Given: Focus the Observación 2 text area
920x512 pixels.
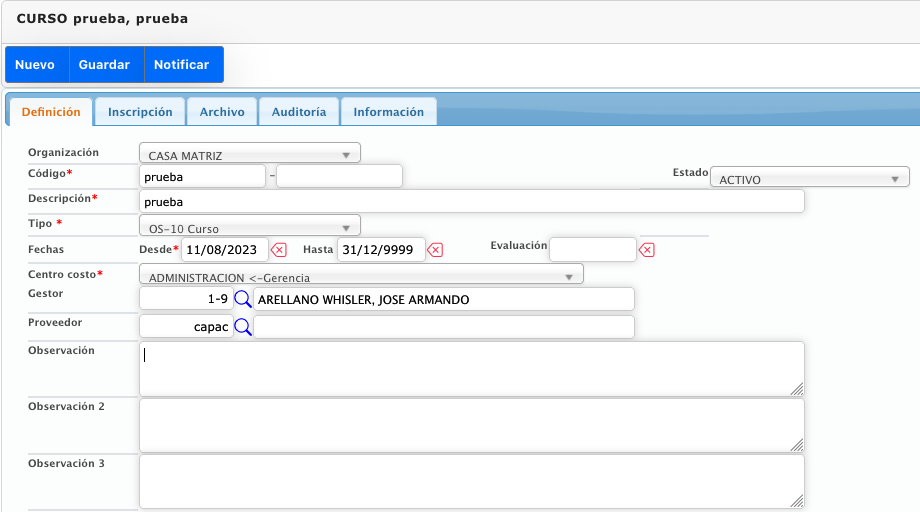Looking at the screenshot, I should [471, 426].
